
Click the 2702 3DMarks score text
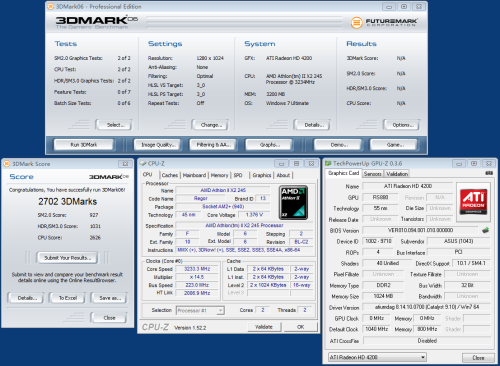tap(68, 202)
